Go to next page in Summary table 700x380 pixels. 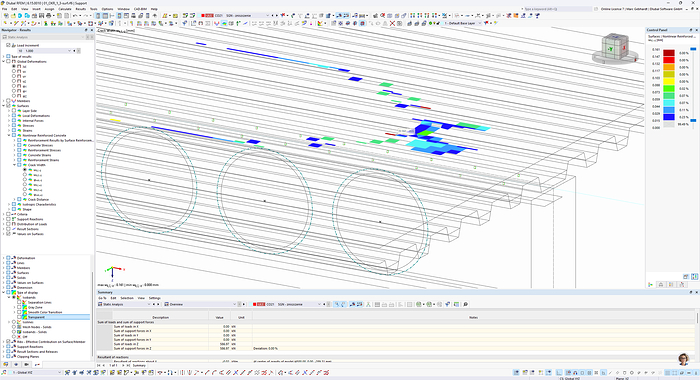(x=123, y=365)
